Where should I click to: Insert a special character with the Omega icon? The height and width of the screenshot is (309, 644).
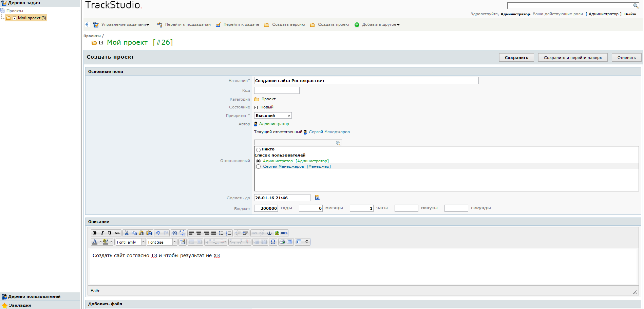[x=273, y=242]
